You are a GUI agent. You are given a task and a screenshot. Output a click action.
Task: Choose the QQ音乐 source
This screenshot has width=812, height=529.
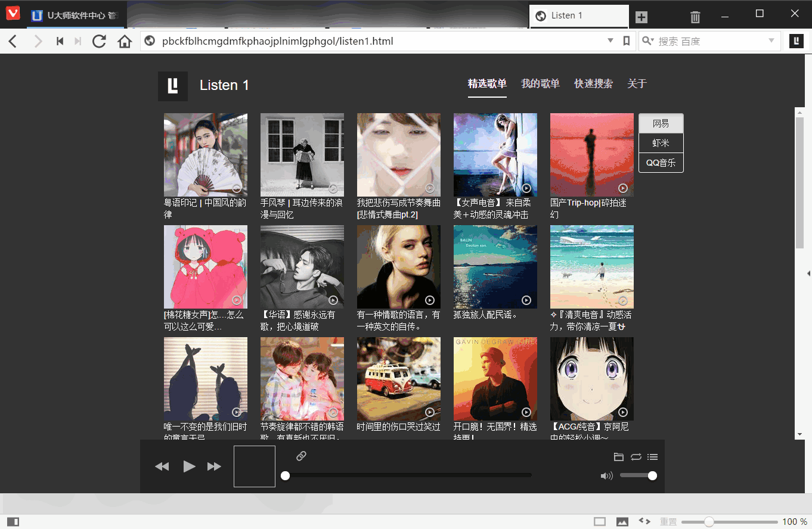point(661,163)
